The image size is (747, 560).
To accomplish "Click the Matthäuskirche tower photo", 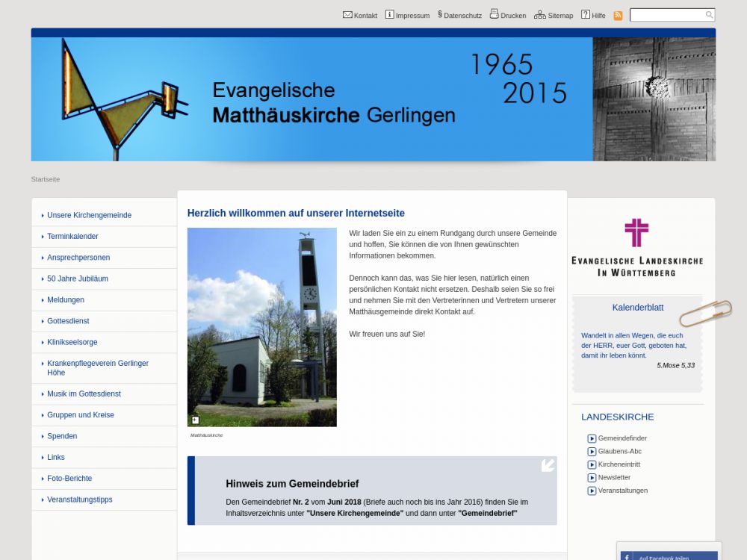I will point(261,327).
